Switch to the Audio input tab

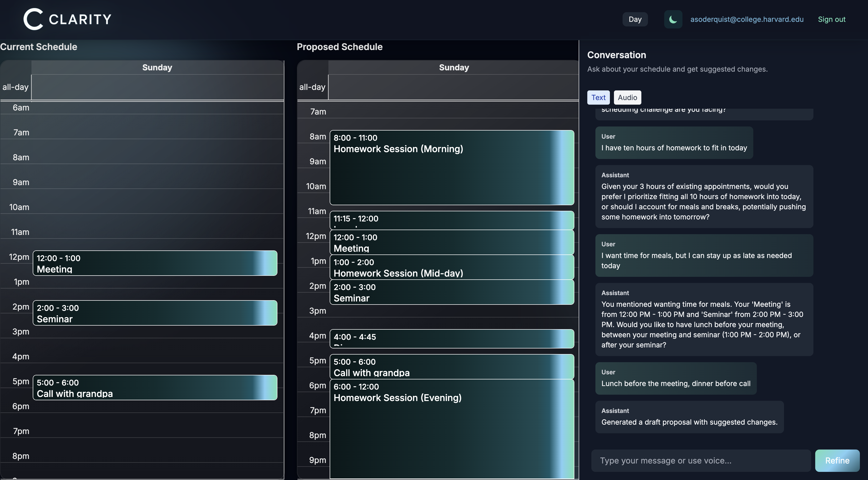[x=627, y=98]
